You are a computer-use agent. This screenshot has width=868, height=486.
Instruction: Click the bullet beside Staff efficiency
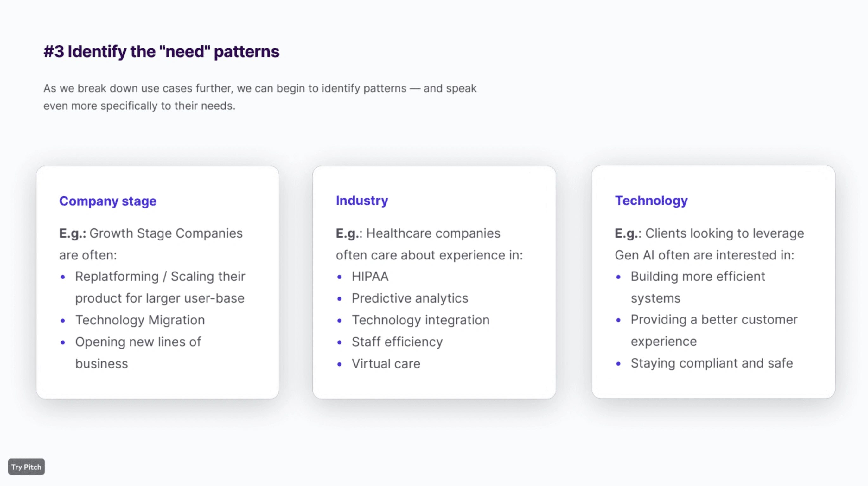pos(339,342)
